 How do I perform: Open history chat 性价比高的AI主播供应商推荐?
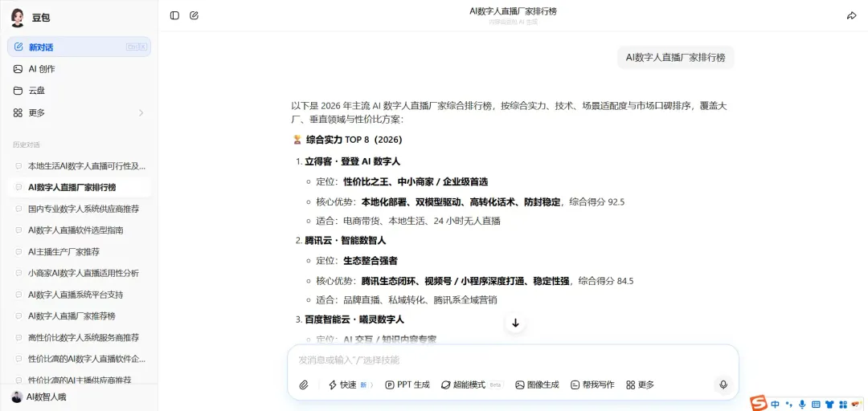(x=79, y=380)
